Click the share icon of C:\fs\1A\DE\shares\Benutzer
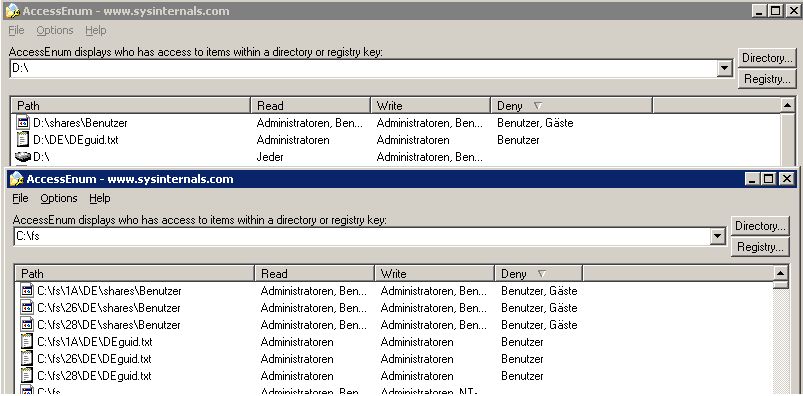This screenshot has height=396, width=803. point(27,291)
